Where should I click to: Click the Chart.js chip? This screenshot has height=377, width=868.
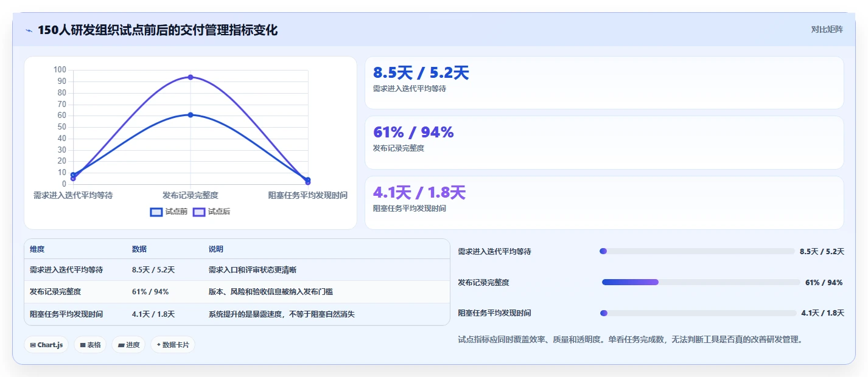coord(47,345)
